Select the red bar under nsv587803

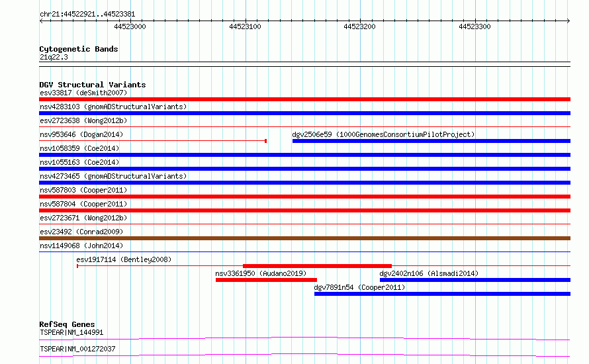tap(304, 197)
